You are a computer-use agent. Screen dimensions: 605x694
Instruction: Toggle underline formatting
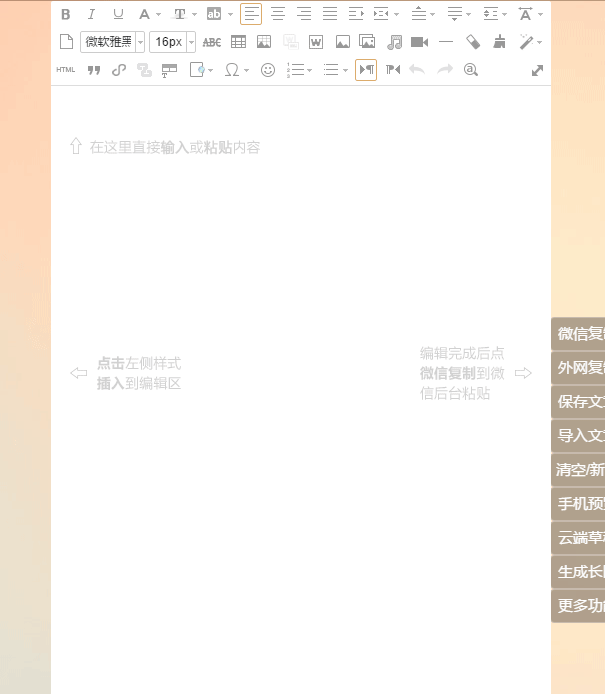point(118,14)
